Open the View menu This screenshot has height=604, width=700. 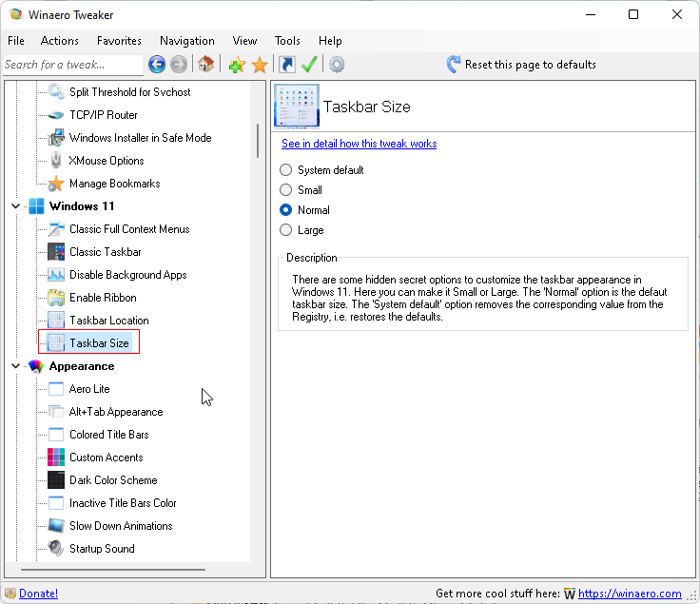[x=244, y=41]
